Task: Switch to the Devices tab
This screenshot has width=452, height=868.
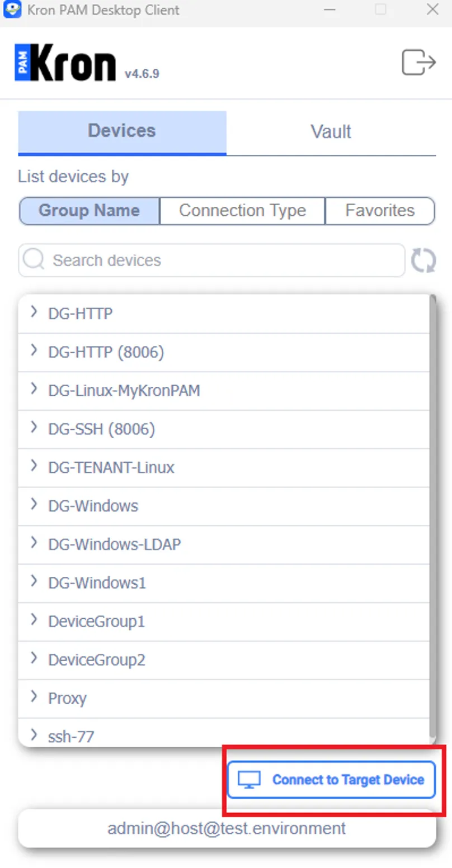Action: [122, 132]
